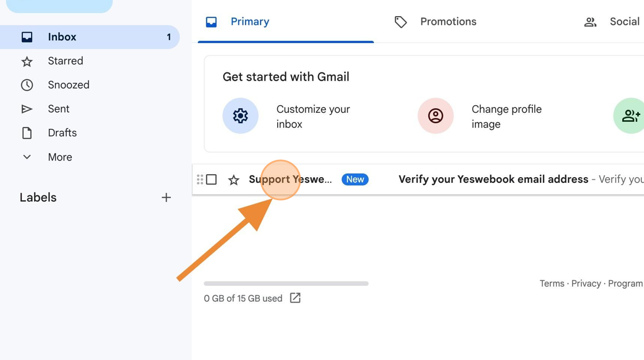
Task: Open the Program link in footer
Action: tap(625, 284)
